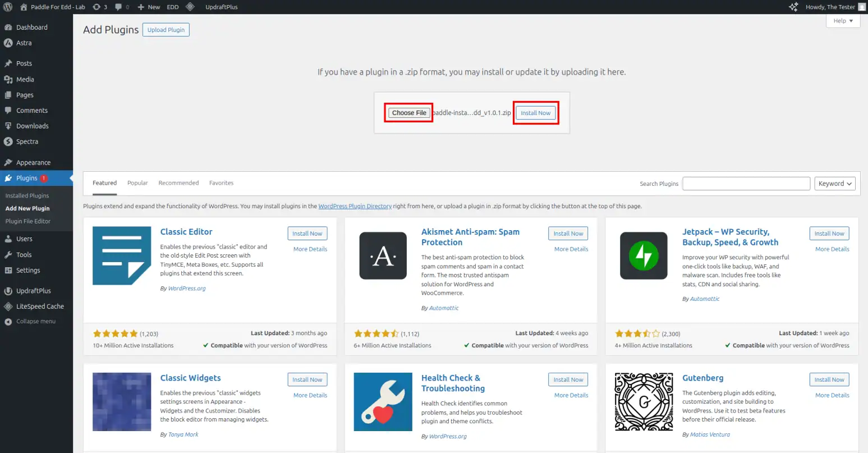Open Plugin File Editor submenu item
The image size is (868, 453).
click(x=28, y=221)
